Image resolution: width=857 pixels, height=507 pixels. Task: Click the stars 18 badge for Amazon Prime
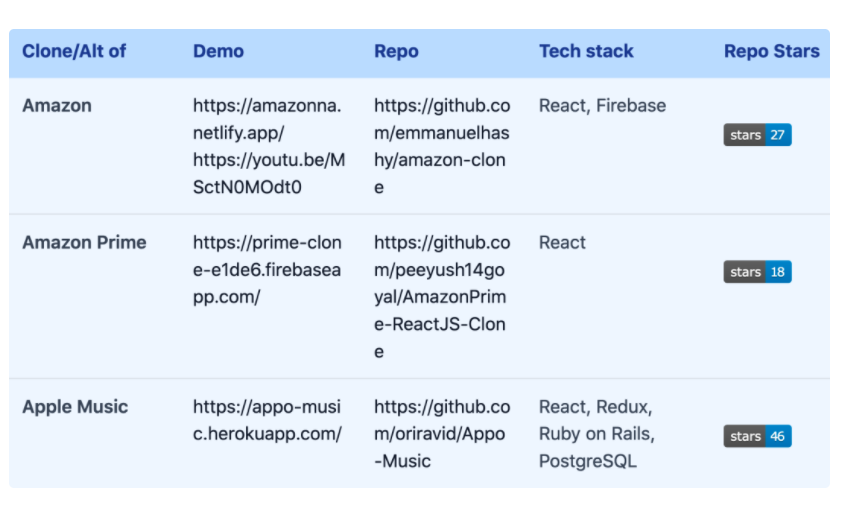757,272
